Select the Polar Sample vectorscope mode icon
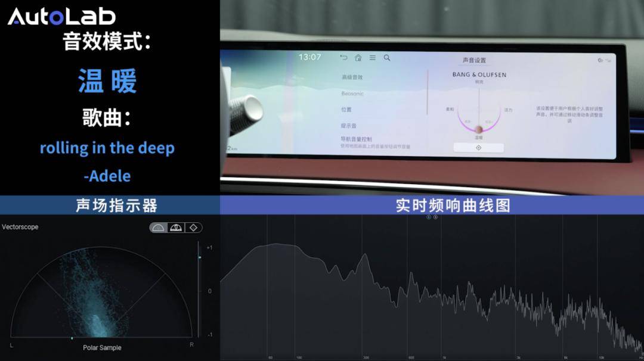 (158, 228)
